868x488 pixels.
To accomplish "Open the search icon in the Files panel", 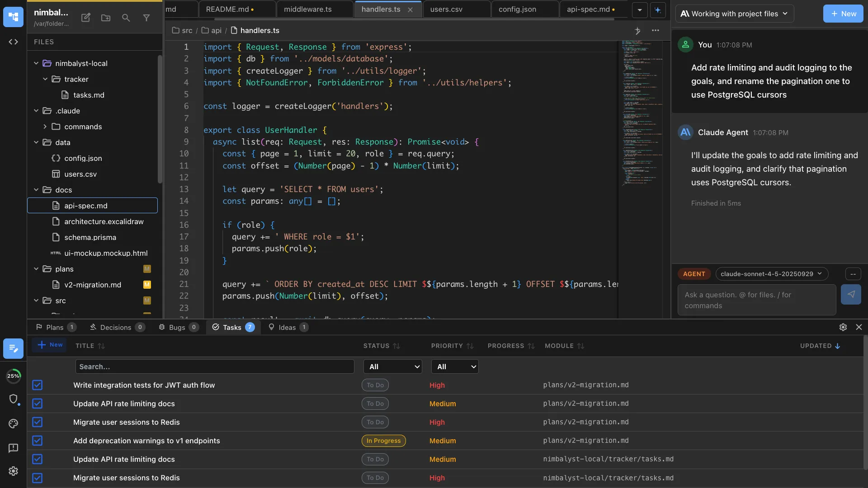I will click(x=126, y=18).
